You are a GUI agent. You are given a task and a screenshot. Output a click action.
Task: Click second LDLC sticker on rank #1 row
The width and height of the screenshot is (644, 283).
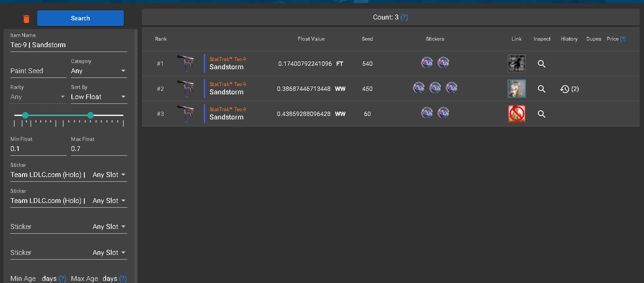coord(443,63)
